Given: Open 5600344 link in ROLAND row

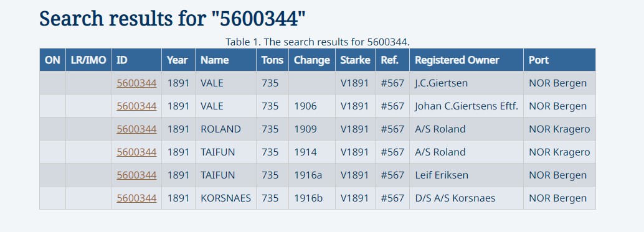Looking at the screenshot, I should 136,129.
